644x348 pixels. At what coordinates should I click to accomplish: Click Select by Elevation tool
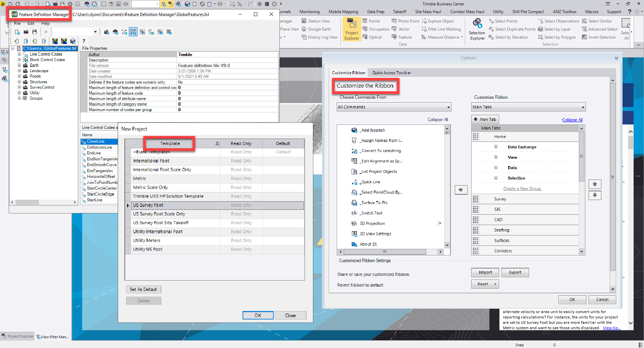[x=508, y=37]
